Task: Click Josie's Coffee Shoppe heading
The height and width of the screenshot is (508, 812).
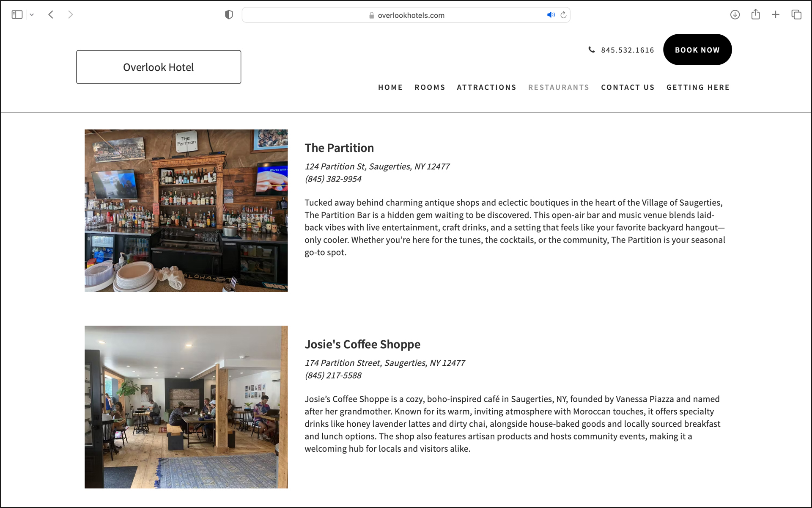Action: pos(362,344)
